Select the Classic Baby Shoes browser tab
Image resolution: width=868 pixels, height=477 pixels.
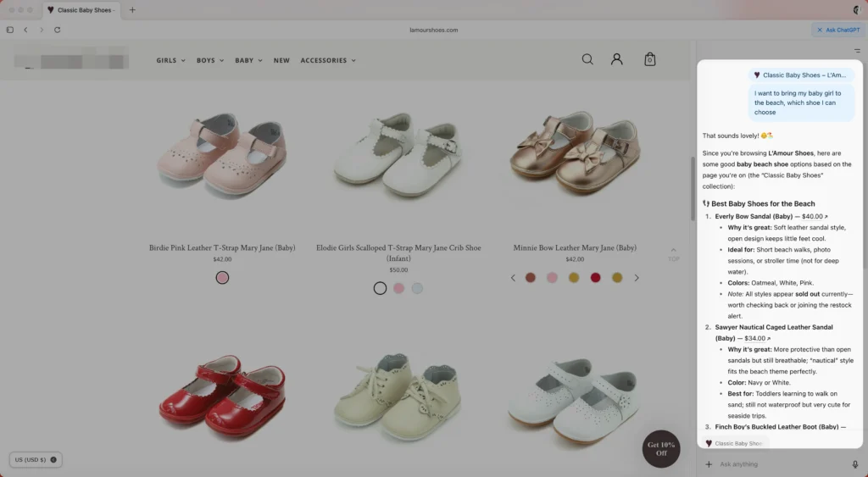pyautogui.click(x=82, y=10)
